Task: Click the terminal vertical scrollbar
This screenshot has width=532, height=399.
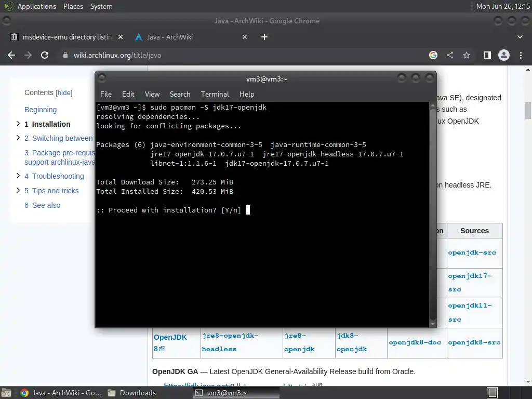Action: 433,214
